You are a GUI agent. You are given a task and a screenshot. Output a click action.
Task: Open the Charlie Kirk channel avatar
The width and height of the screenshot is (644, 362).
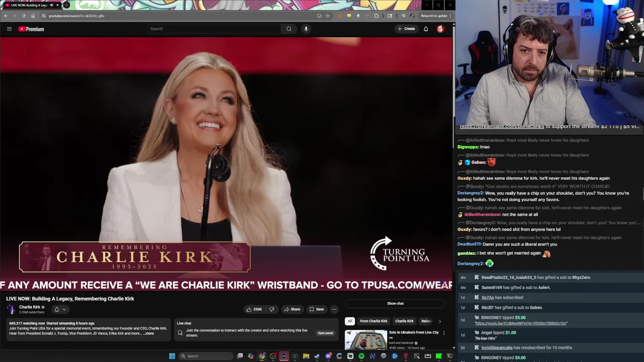click(11, 309)
